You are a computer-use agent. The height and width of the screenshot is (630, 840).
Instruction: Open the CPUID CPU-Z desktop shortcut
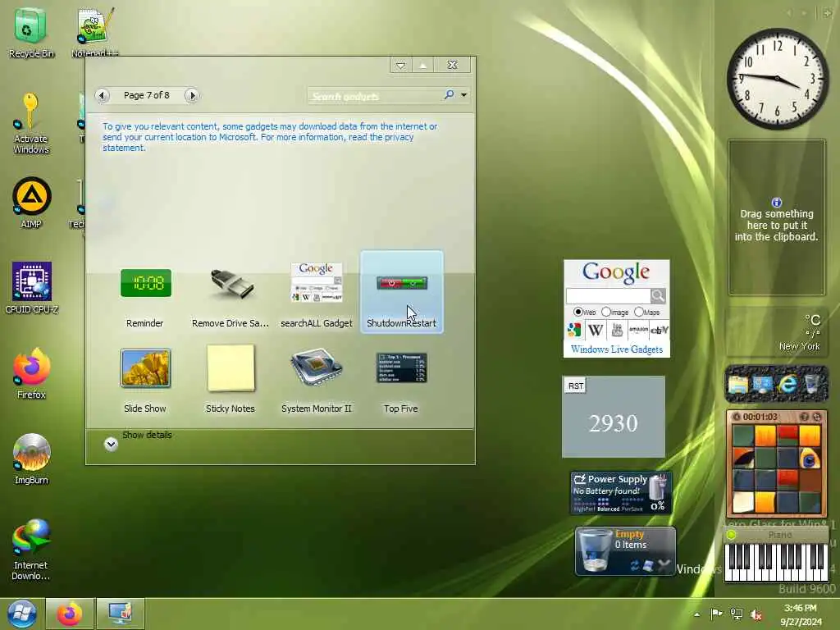[x=32, y=288]
